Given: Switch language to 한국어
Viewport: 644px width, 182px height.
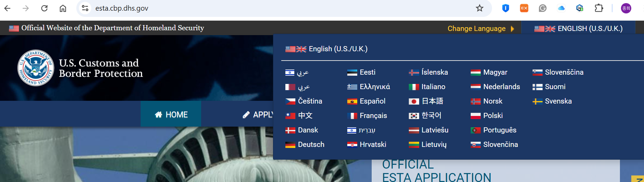Looking at the screenshot, I should coord(425,116).
